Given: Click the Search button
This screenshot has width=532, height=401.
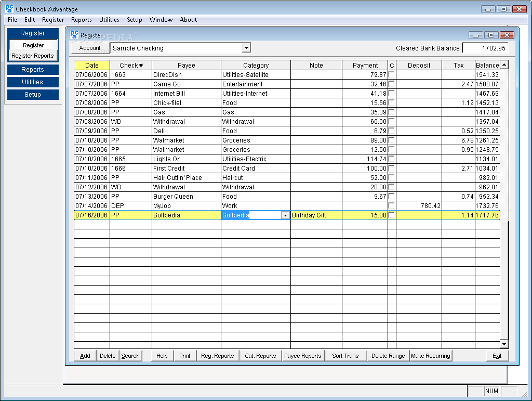Looking at the screenshot, I should 130,356.
